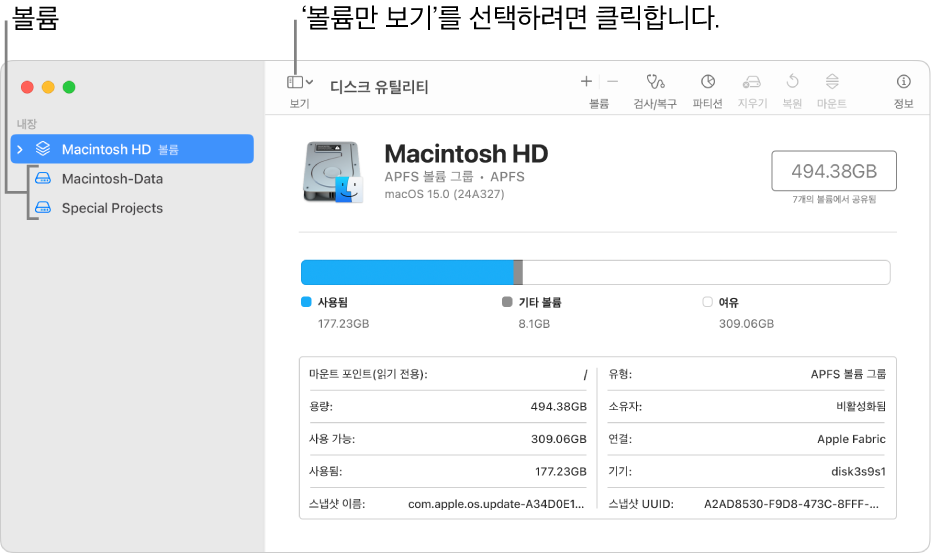The image size is (931, 556).
Task: Click the white 여유 legend swatch
Action: [x=707, y=302]
